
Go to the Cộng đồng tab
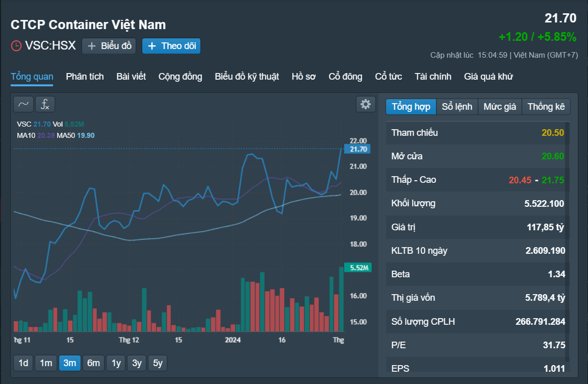coord(180,77)
